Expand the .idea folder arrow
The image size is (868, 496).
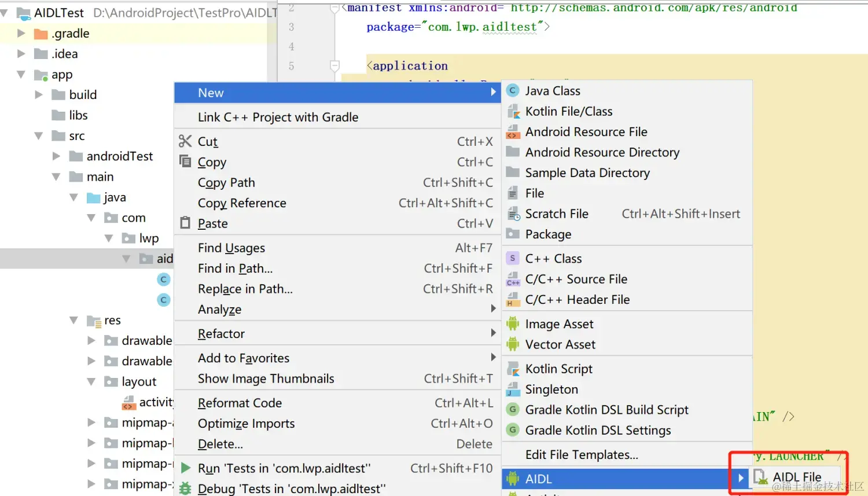21,54
